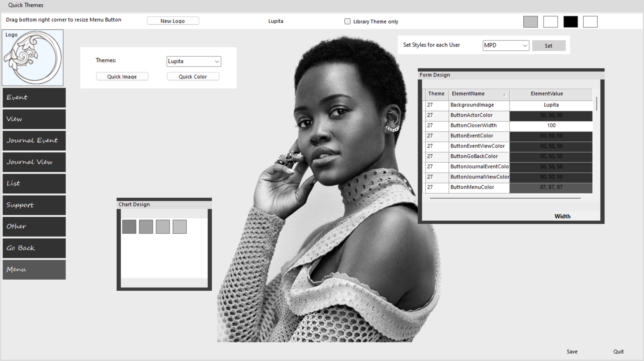This screenshot has width=644, height=361.
Task: Click the Form Design grid vertical scrollbar
Action: [x=597, y=104]
